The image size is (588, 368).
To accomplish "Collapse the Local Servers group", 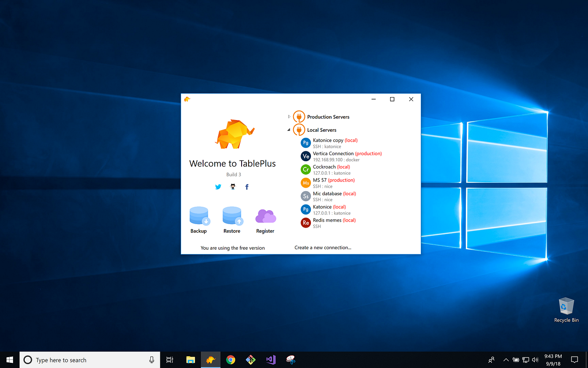I will (289, 130).
